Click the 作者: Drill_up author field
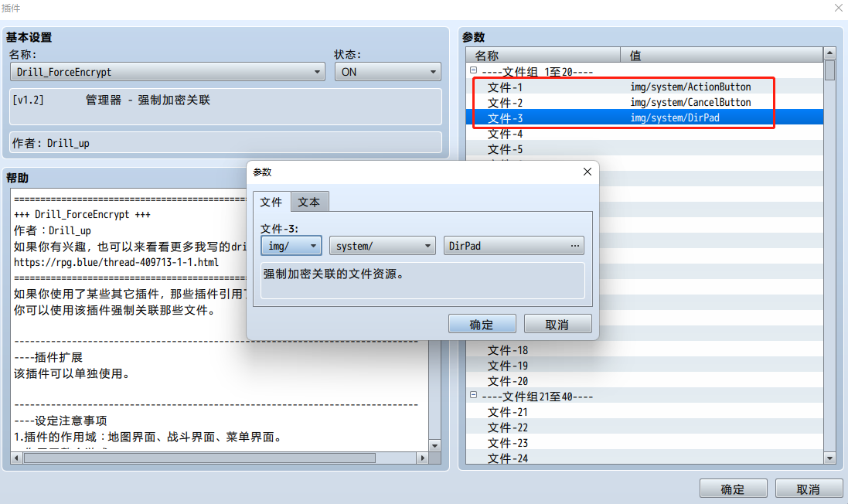Viewport: 848px width, 504px height. [226, 143]
